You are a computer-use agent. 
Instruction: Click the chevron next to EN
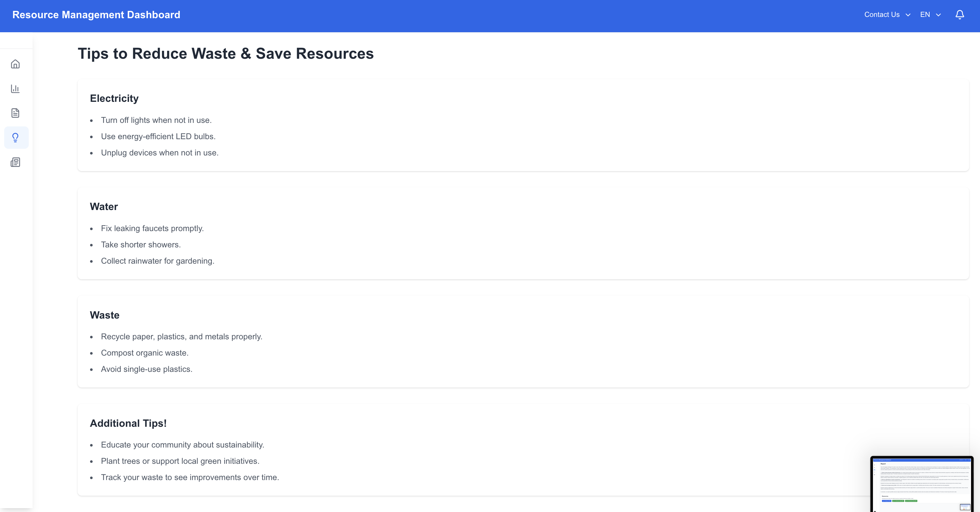(938, 15)
